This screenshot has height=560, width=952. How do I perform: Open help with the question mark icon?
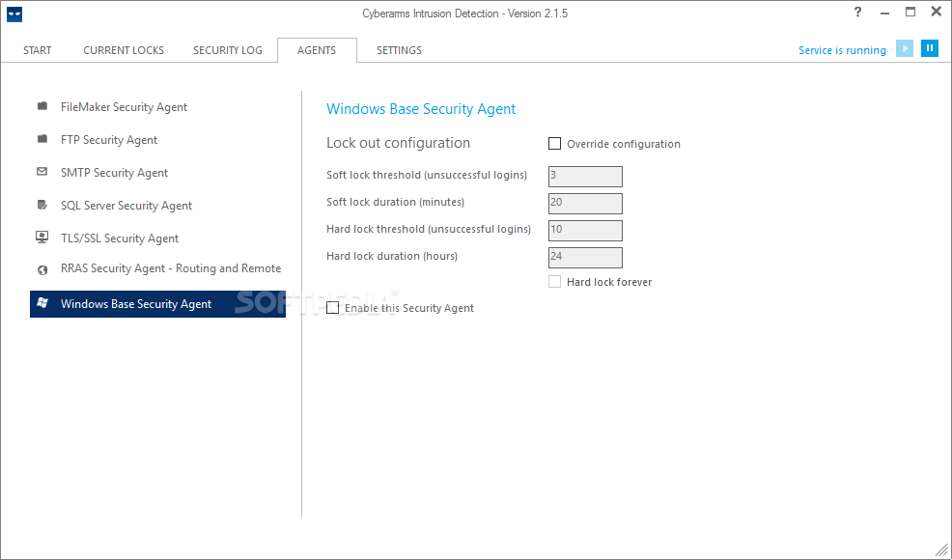857,13
